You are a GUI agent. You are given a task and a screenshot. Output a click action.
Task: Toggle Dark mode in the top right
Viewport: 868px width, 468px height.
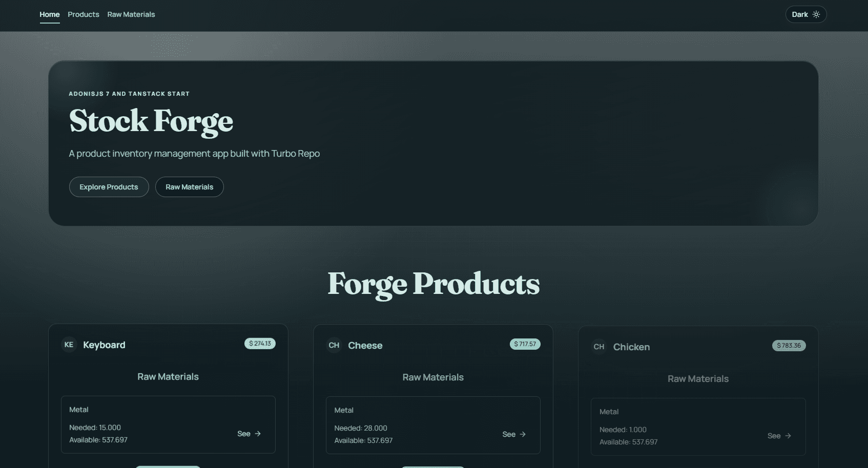[805, 14]
